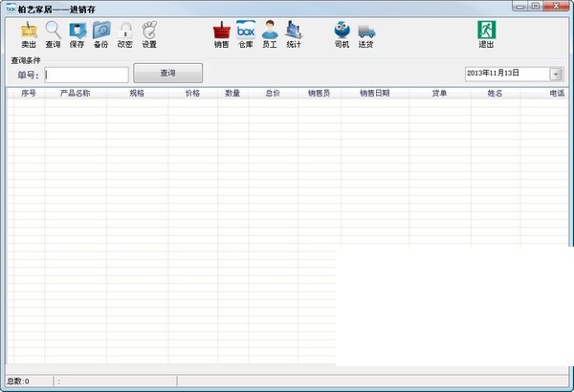Open the 仓库 box icon
Image resolution: width=574 pixels, height=392 pixels.
tap(246, 34)
